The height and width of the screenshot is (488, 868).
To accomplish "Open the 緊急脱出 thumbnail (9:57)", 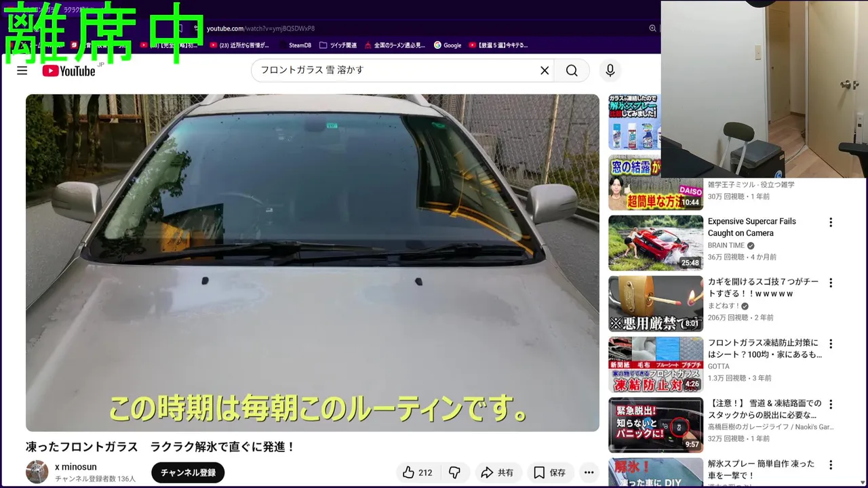I will point(656,425).
